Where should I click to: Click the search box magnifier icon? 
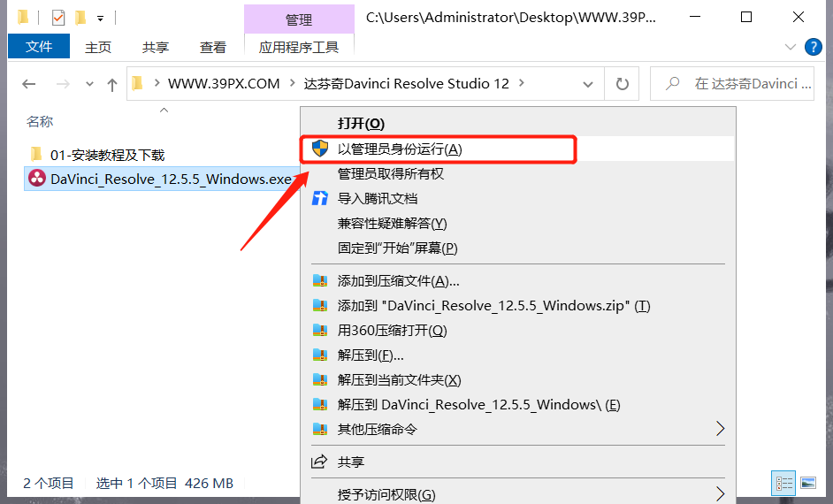(x=673, y=83)
